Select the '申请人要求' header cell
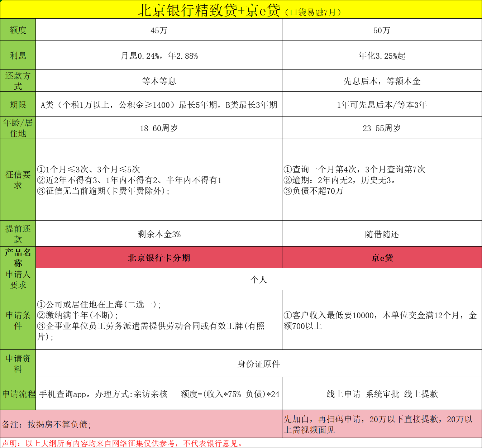 (x=18, y=279)
